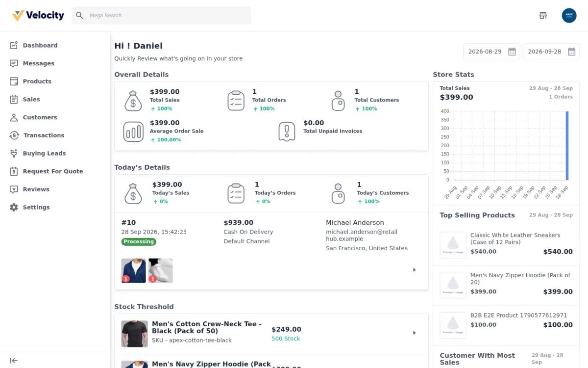Viewport: 588px width, 368px height.
Task: Click the navy hoodie thumbnail in order
Action: pyautogui.click(x=134, y=271)
